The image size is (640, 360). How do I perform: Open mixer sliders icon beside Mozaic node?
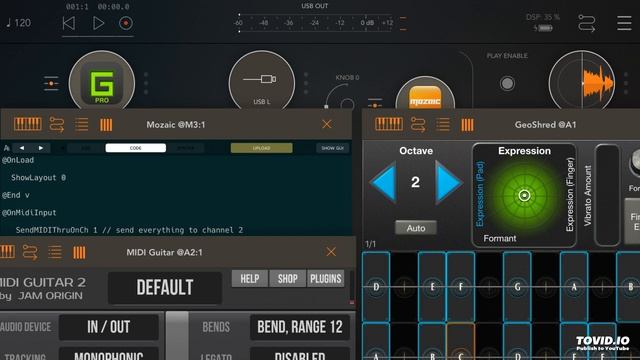coord(375,103)
